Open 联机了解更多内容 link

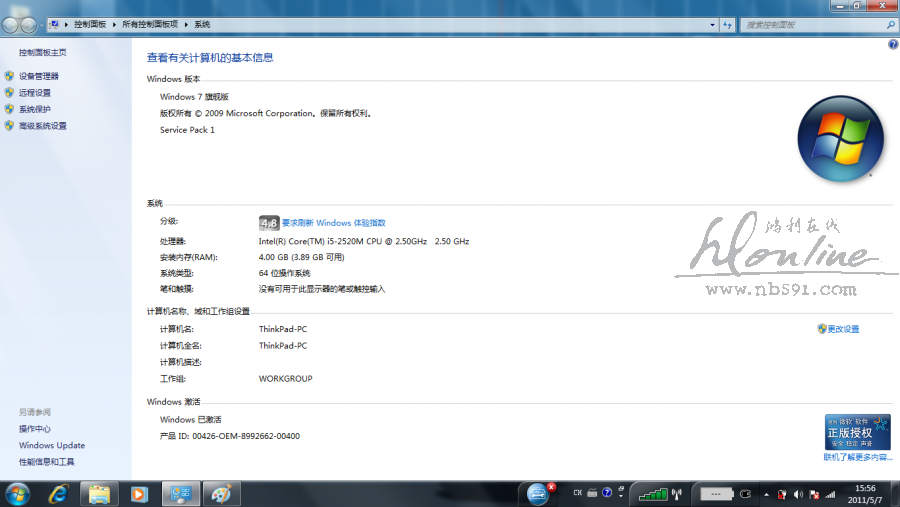coord(858,458)
